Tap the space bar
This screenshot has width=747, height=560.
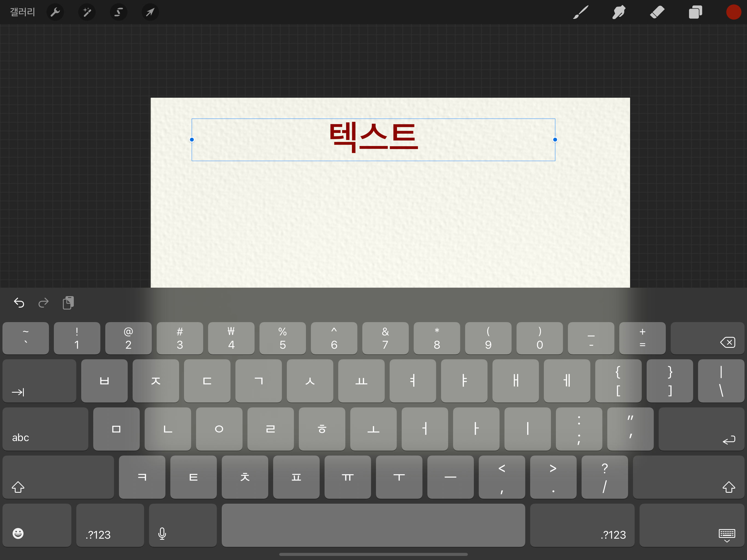pos(373,525)
